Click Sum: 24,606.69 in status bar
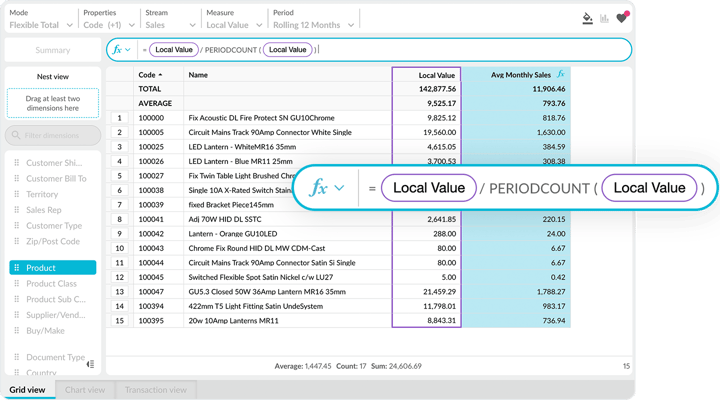Image resolution: width=720 pixels, height=400 pixels. (x=396, y=366)
